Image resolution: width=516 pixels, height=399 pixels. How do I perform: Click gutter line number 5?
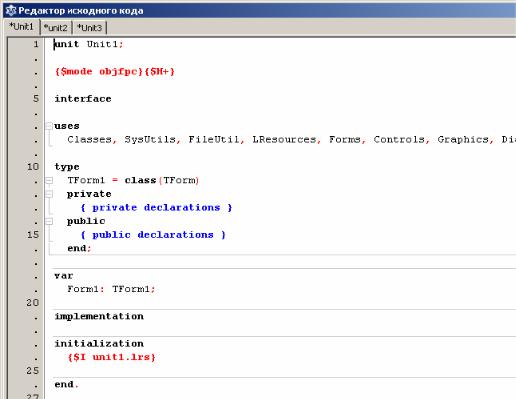36,99
